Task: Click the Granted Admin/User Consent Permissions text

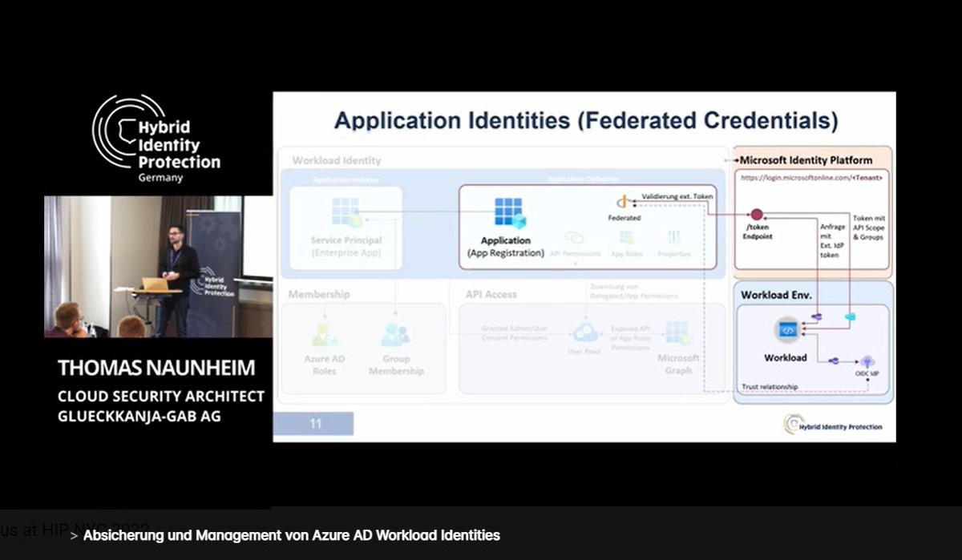Action: point(515,332)
